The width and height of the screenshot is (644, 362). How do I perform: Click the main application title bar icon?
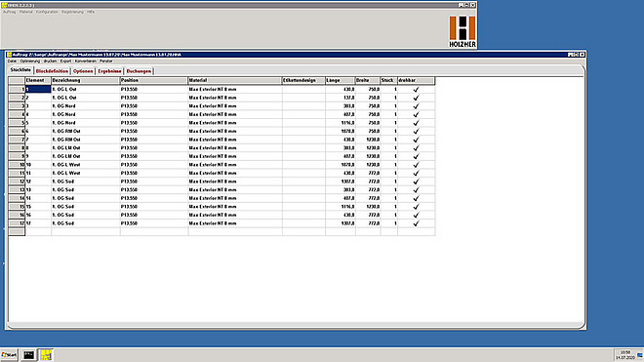4,5
